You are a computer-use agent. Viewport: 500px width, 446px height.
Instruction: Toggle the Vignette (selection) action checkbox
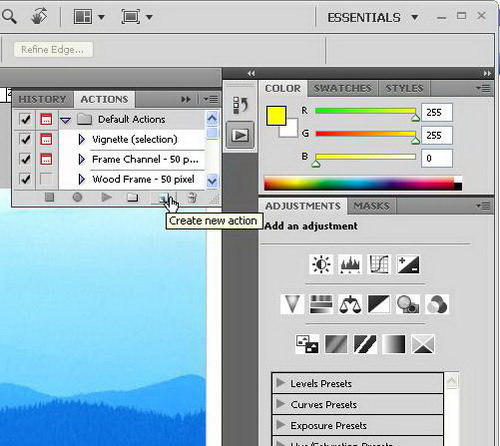[25, 139]
